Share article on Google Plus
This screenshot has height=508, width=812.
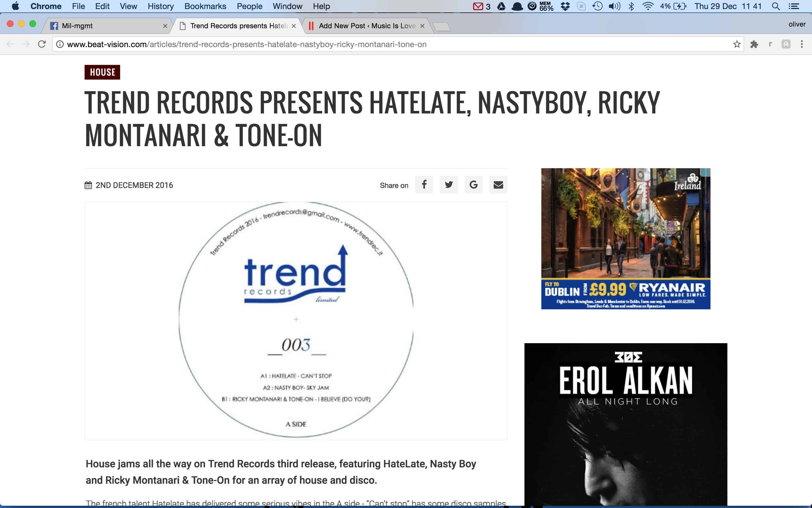point(473,185)
